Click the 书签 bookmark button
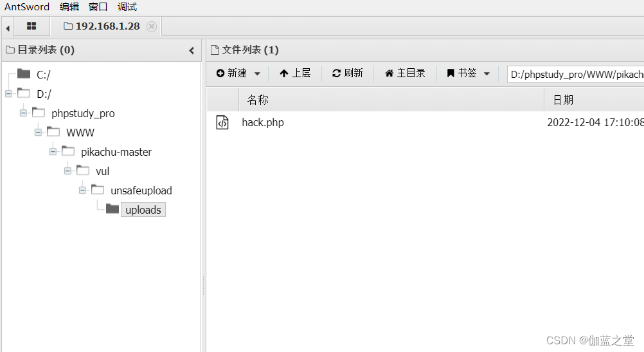Image resolution: width=644 pixels, height=352 pixels. click(461, 73)
